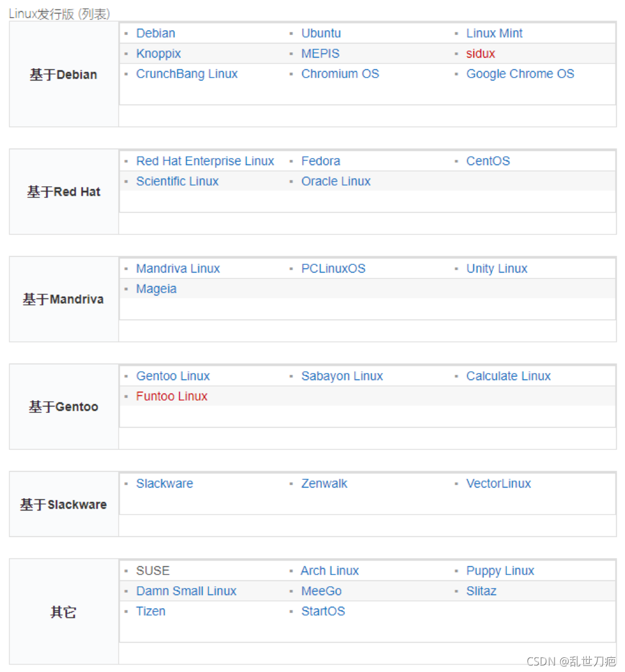Follow the Oracle Linux link
Image resolution: width=625 pixels, height=672 pixels.
(335, 182)
